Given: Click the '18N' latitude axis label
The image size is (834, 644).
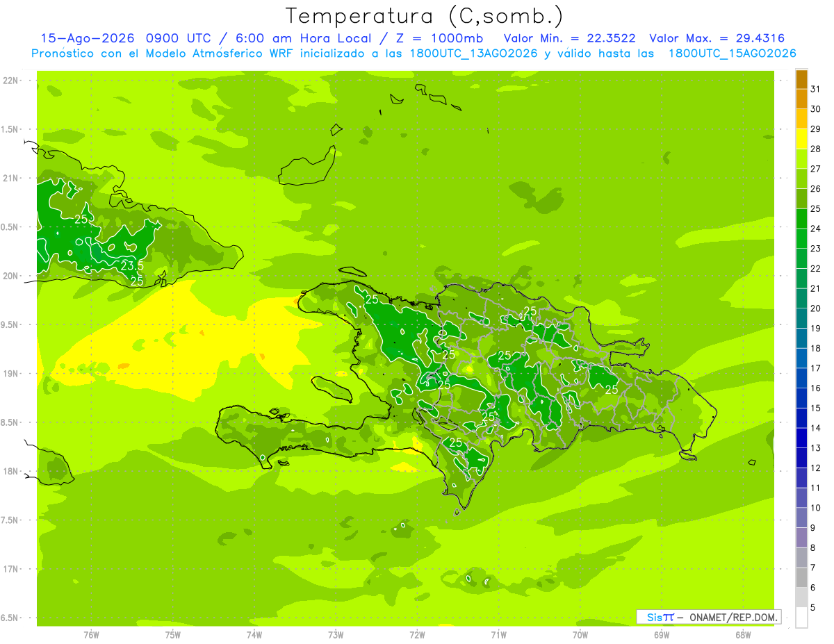Looking at the screenshot, I should point(10,471).
